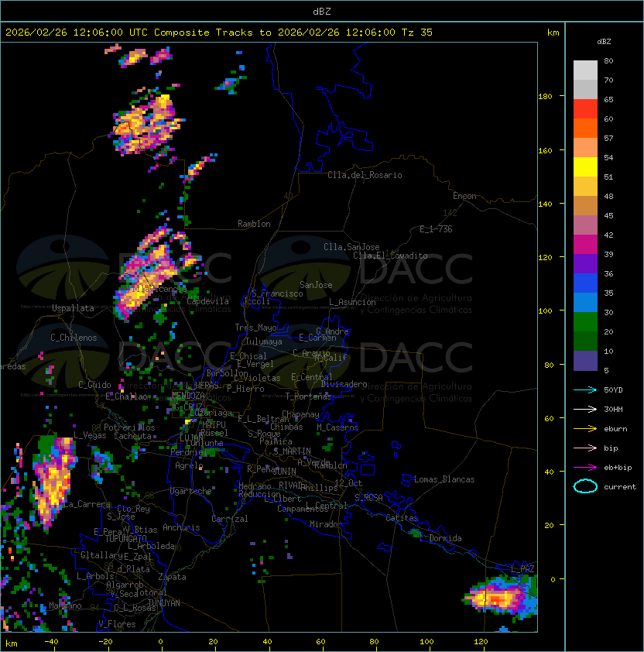The height and width of the screenshot is (652, 644).
Task: Click the 'V_Flores' map label
Action: pos(117,624)
